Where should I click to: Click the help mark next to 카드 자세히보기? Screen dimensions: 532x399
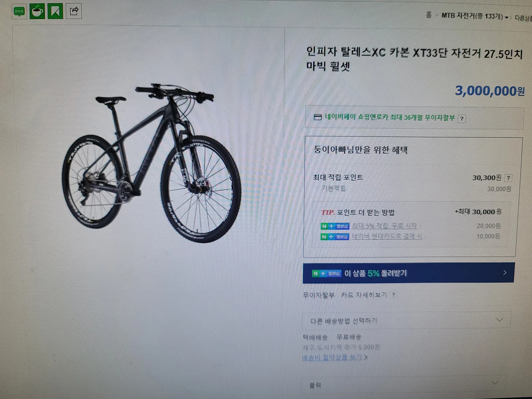393,295
